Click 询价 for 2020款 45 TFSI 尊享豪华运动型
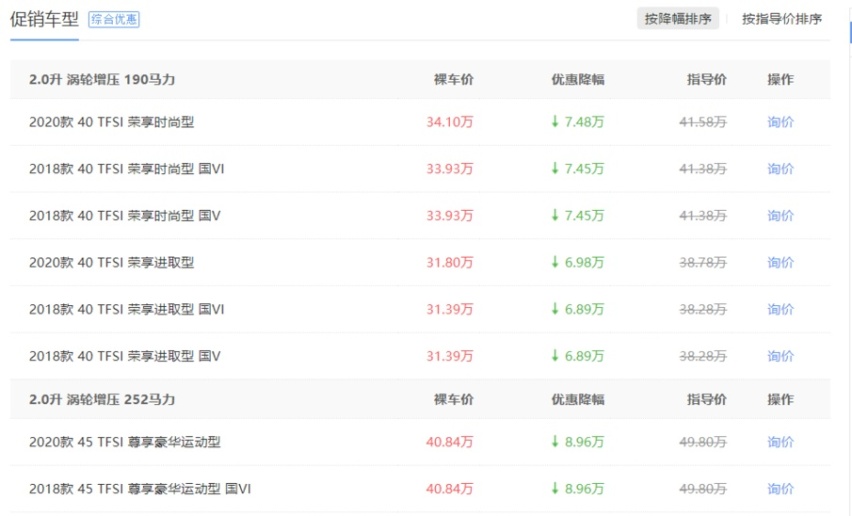This screenshot has height=516, width=852. [x=780, y=442]
